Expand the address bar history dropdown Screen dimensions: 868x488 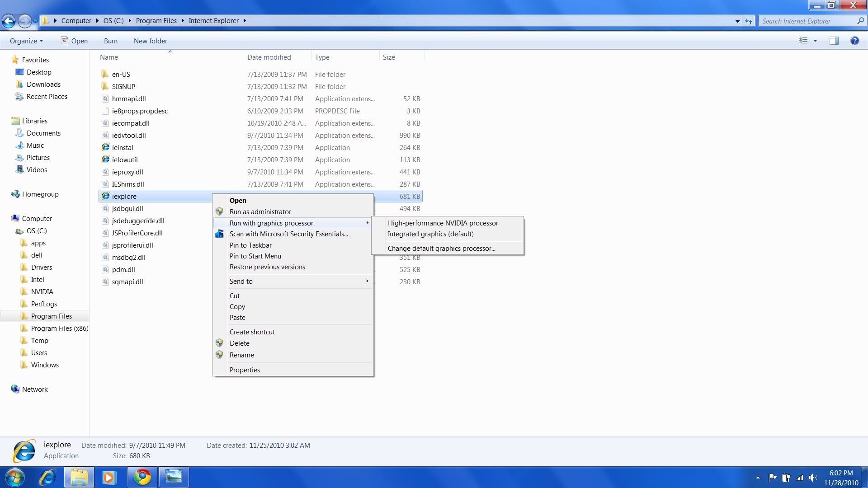click(x=737, y=21)
